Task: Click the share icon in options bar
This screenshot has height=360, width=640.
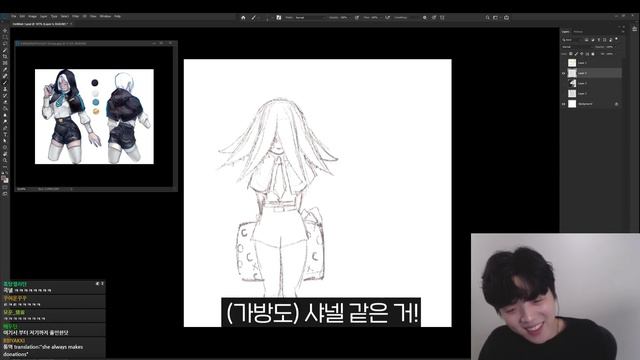Action: pyautogui.click(x=506, y=18)
